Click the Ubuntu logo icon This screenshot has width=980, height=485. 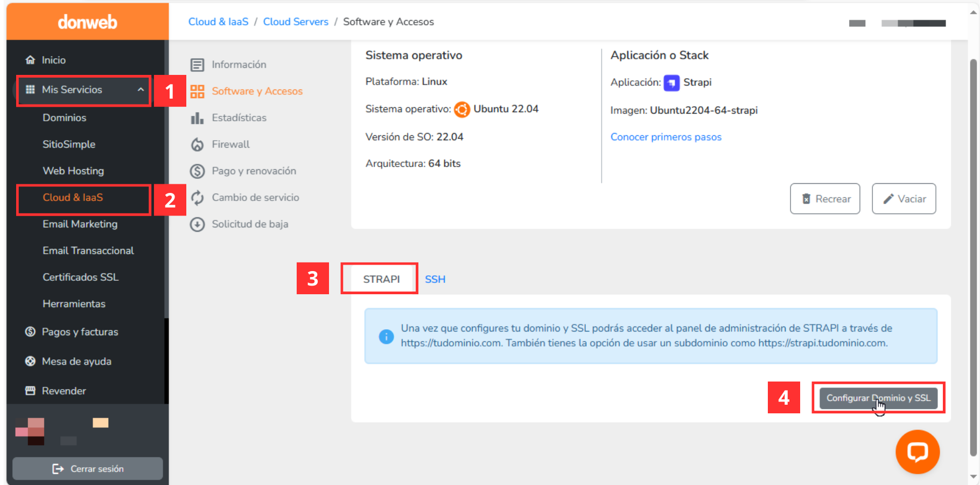tap(462, 109)
